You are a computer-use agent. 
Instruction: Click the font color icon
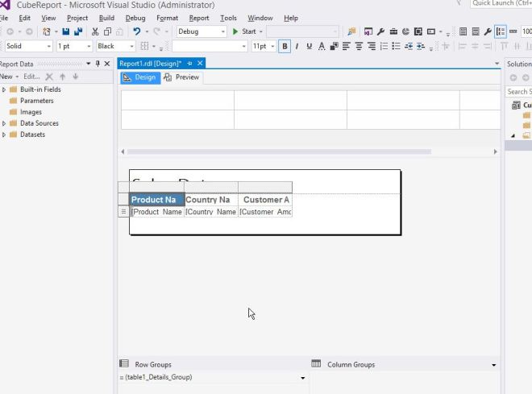(x=322, y=47)
